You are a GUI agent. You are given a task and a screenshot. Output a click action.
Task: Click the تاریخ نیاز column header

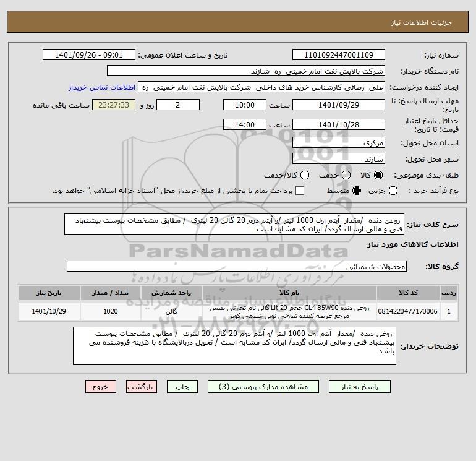click(49, 293)
